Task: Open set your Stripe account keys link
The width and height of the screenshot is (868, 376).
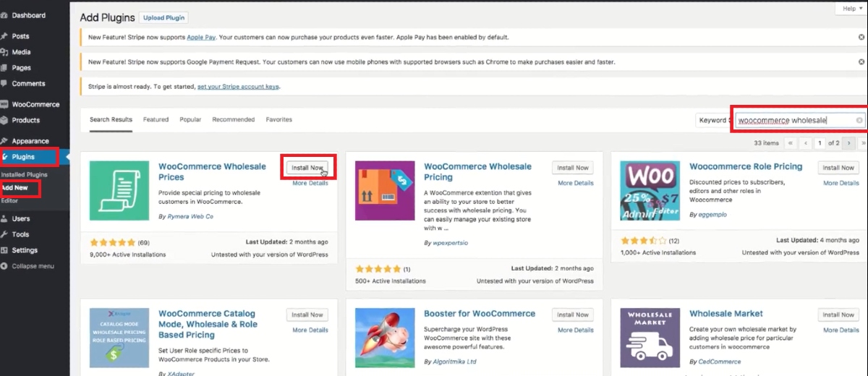Action: pyautogui.click(x=239, y=87)
